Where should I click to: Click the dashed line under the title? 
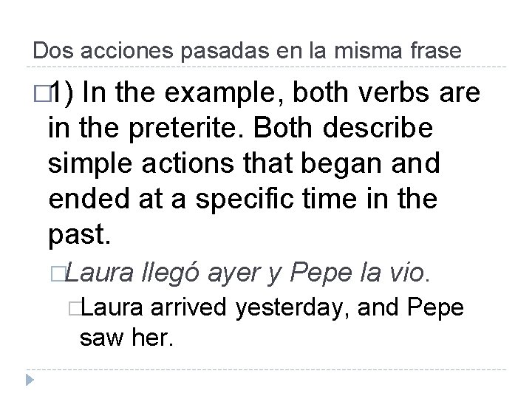(x=266, y=68)
